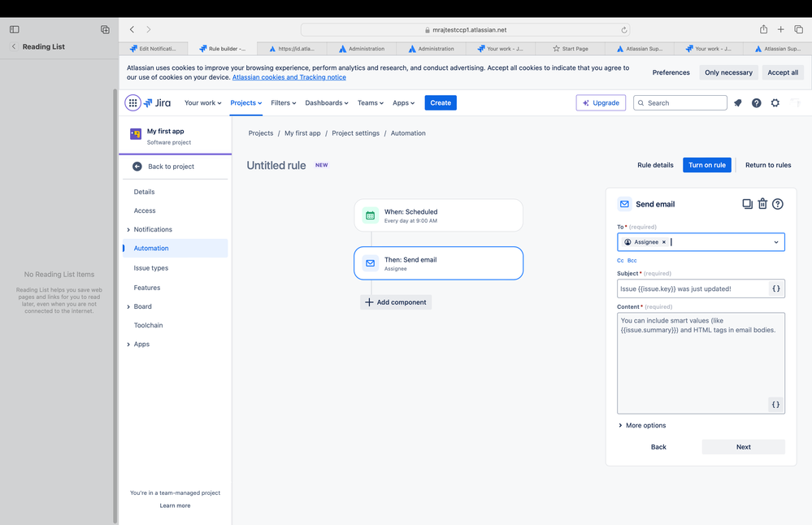Open the Jira app switcher grid icon

click(x=132, y=102)
